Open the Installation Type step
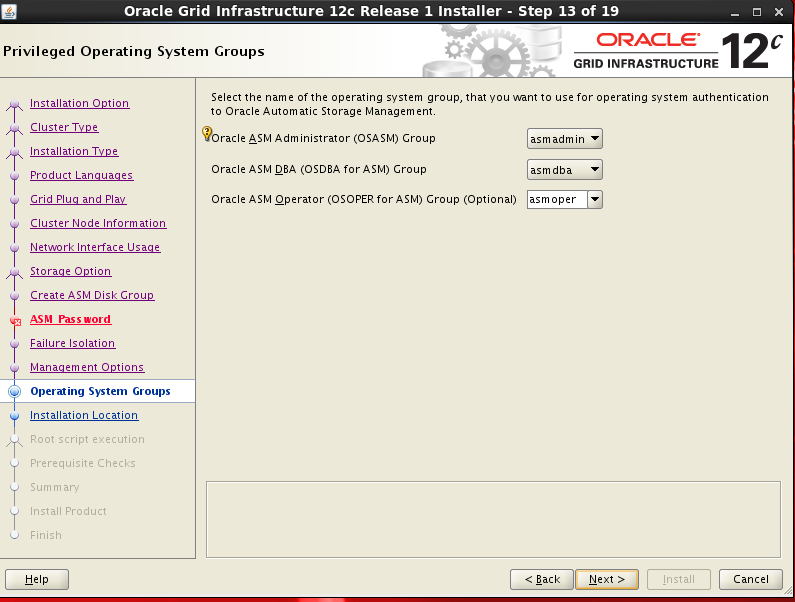The height and width of the screenshot is (602, 795). click(x=74, y=151)
